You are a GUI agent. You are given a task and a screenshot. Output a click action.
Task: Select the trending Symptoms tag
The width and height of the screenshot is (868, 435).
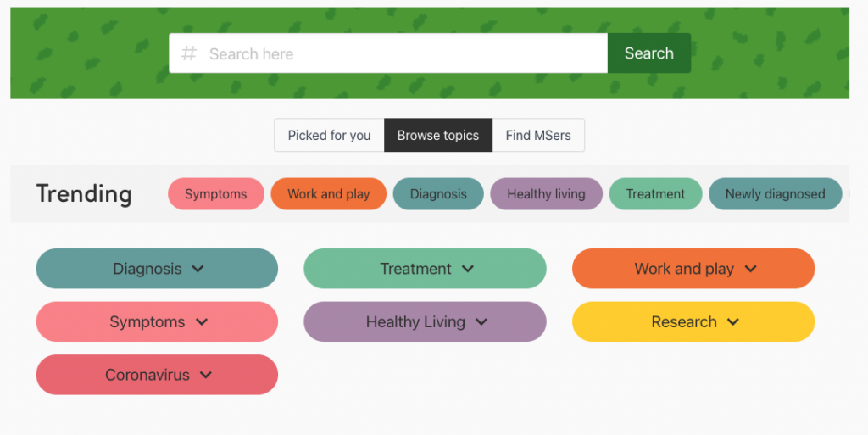[216, 193]
